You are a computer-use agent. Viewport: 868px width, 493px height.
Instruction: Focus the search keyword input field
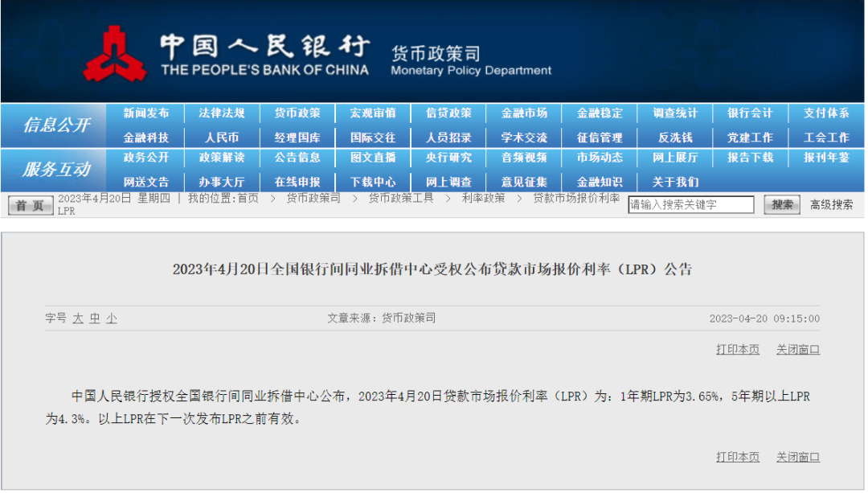coord(691,204)
